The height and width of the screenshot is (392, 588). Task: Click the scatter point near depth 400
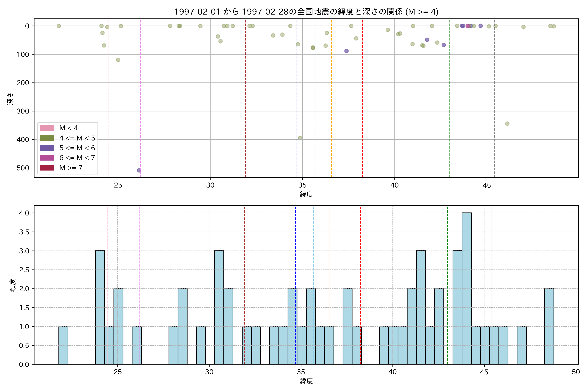(300, 138)
